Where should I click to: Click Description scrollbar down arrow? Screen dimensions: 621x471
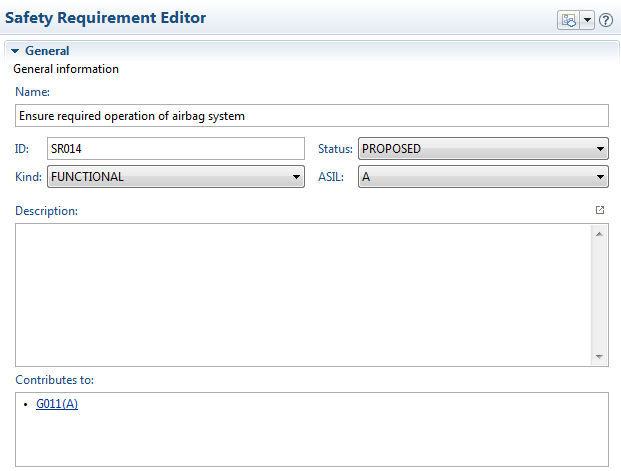pos(600,356)
